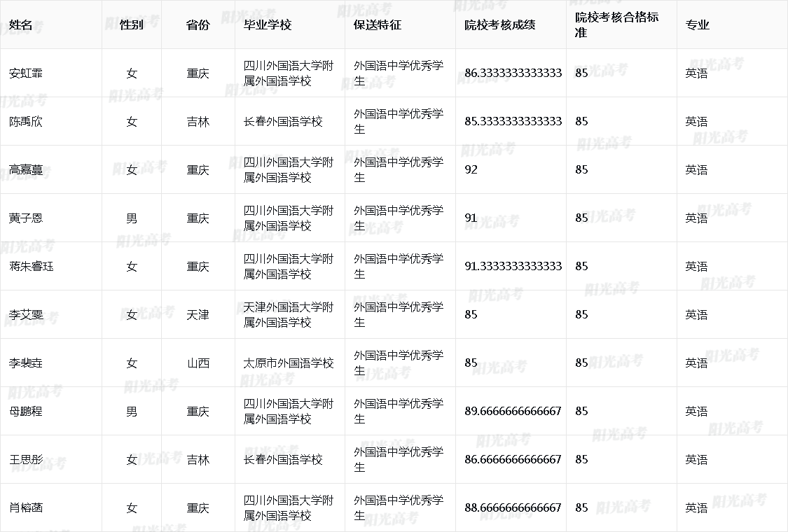Select the score 91.3333333333333
Image resolution: width=788 pixels, height=532 pixels.
point(513,266)
